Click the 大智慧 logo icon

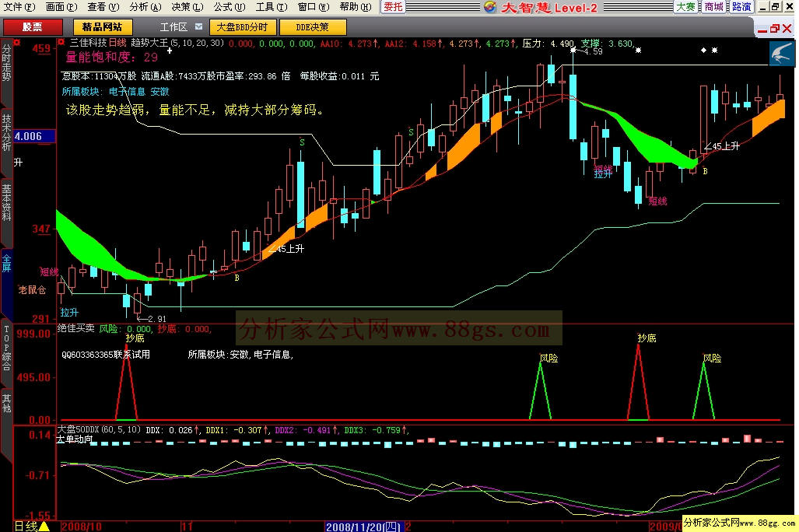point(490,7)
